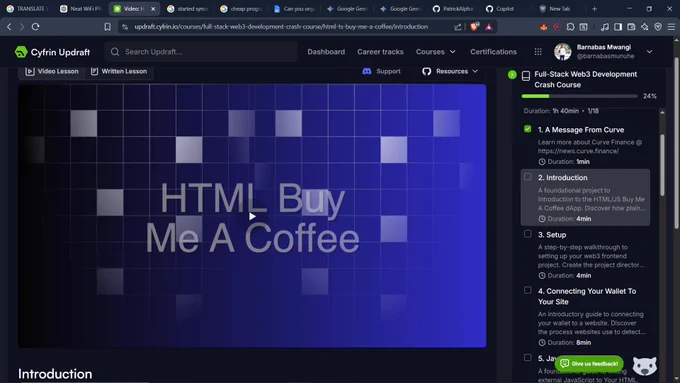Check the Introduction lesson checkbox

(x=527, y=177)
